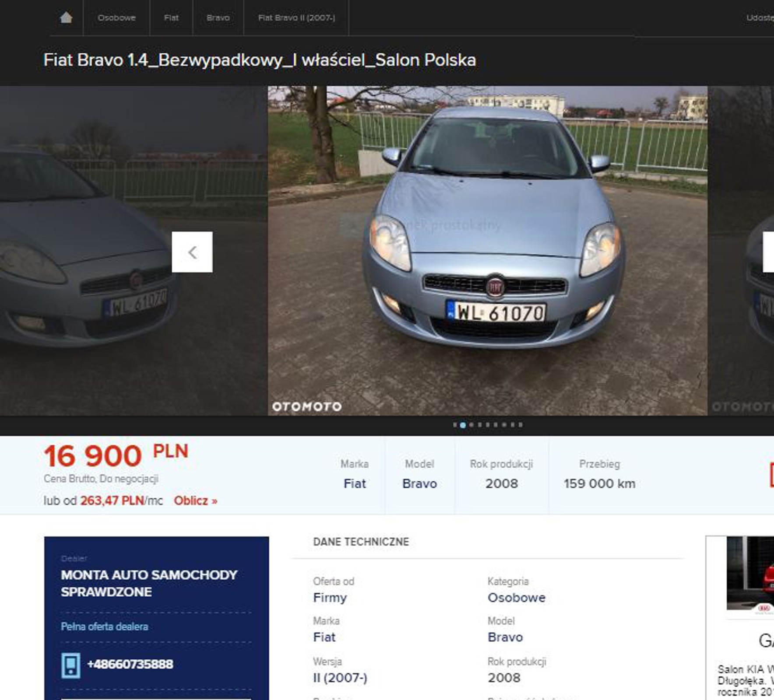This screenshot has height=700, width=774.
Task: Open the Osobowe breadcrumb item
Action: [117, 18]
